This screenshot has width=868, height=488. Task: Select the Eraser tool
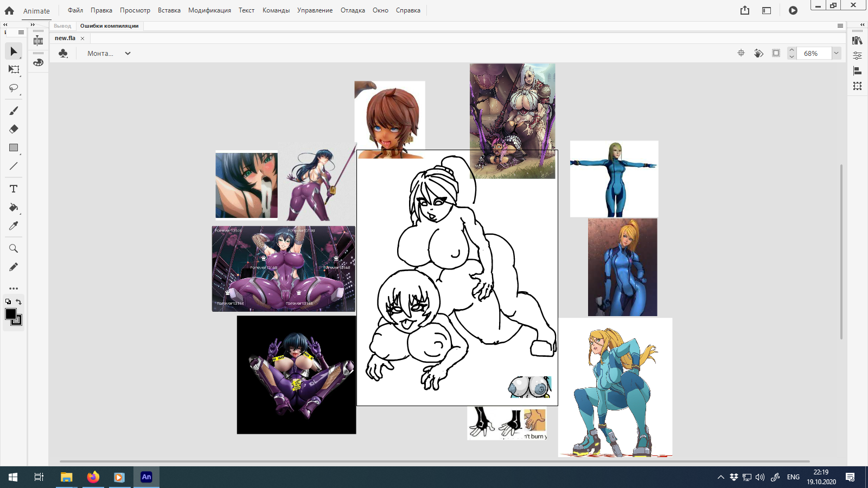14,129
